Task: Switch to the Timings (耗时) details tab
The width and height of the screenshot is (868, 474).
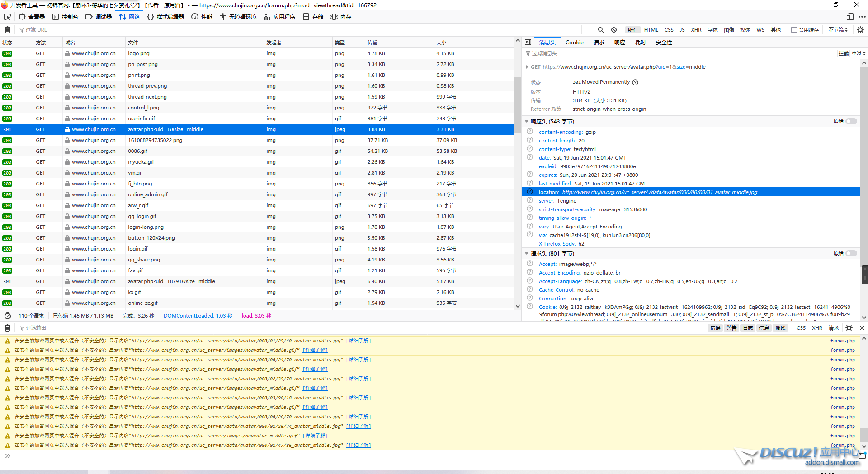Action: (x=640, y=42)
